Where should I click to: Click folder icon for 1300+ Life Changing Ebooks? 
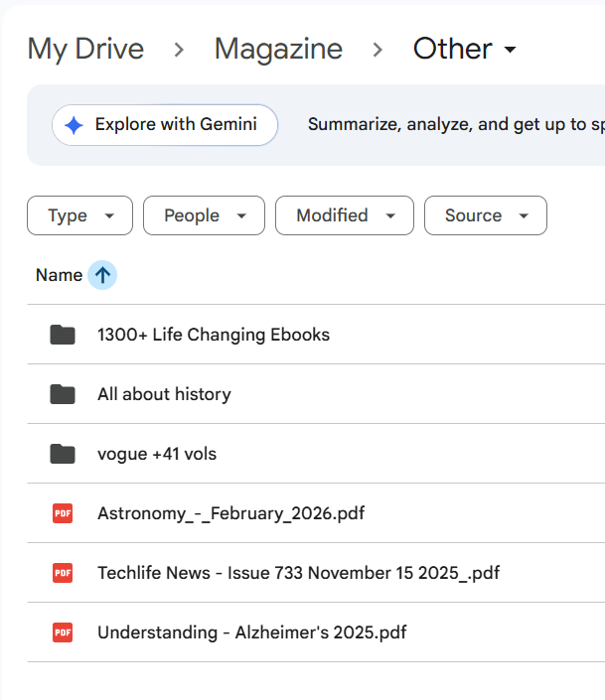tap(63, 335)
